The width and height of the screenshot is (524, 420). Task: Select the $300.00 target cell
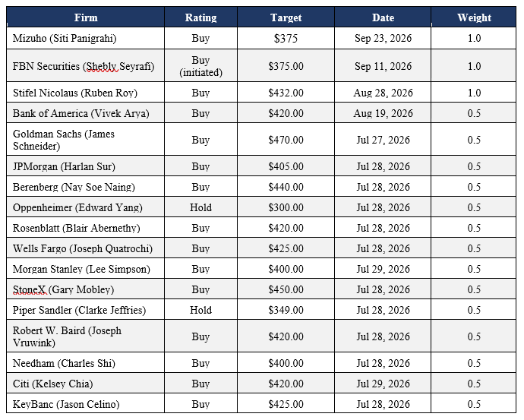coord(286,207)
